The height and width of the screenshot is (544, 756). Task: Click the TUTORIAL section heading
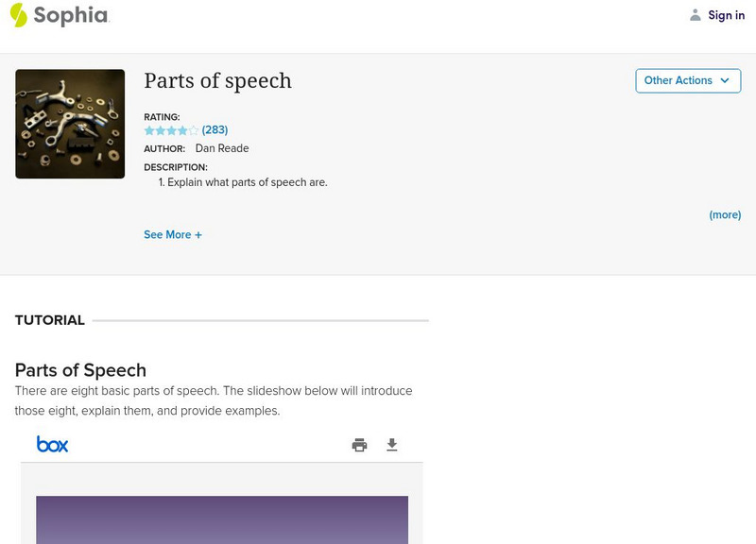pyautogui.click(x=50, y=320)
